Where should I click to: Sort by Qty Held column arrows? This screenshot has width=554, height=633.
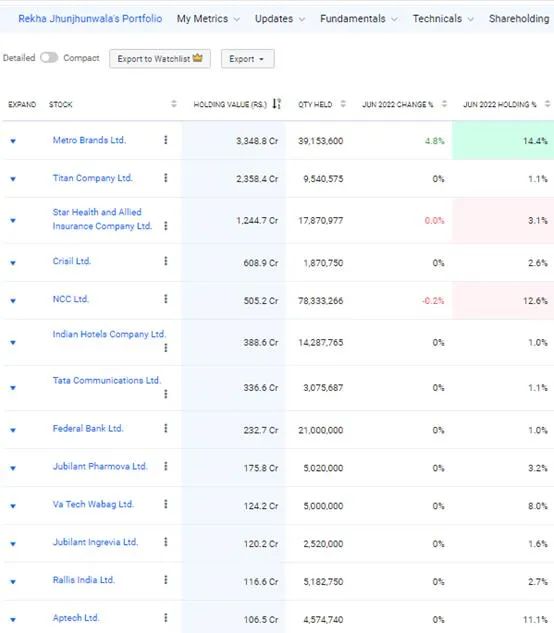(x=343, y=104)
